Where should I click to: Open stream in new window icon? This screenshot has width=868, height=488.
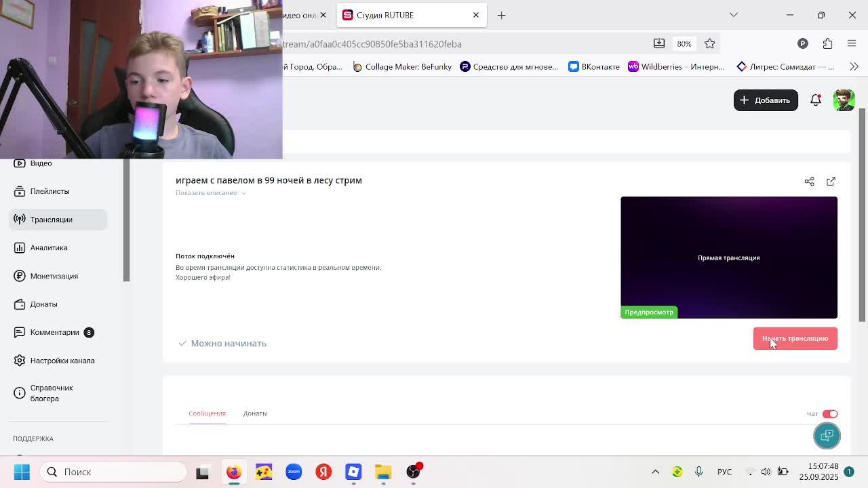pos(831,182)
